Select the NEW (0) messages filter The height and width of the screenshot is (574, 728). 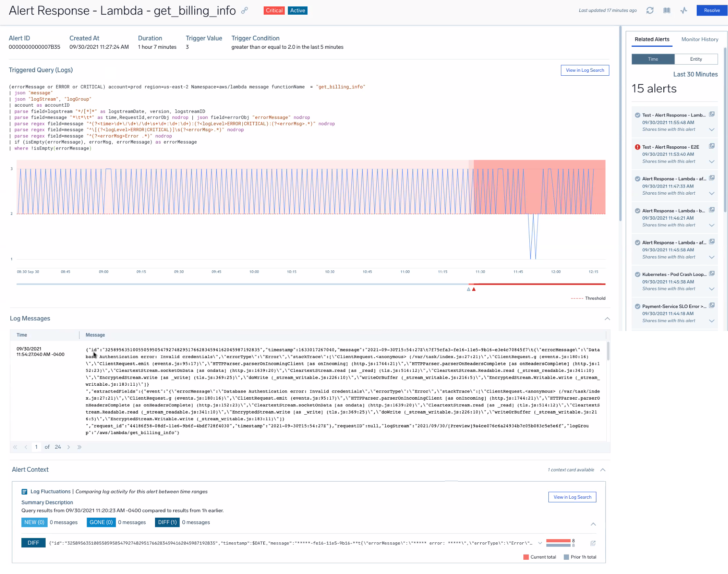click(34, 522)
